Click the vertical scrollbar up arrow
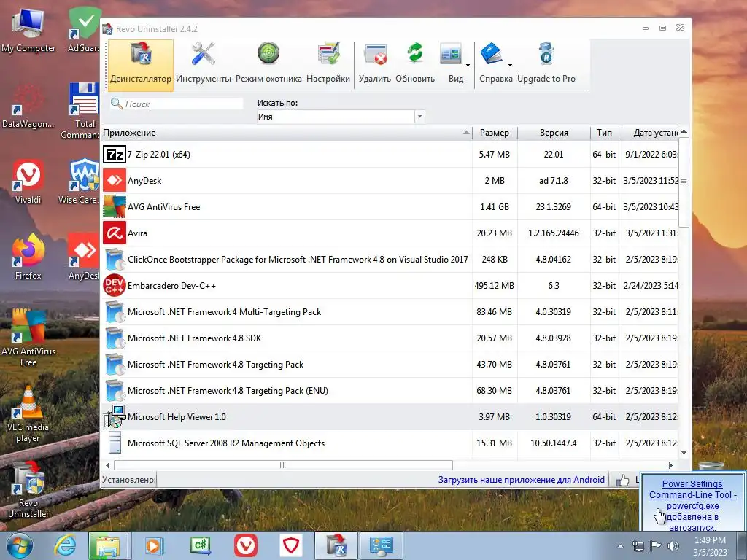 click(684, 131)
